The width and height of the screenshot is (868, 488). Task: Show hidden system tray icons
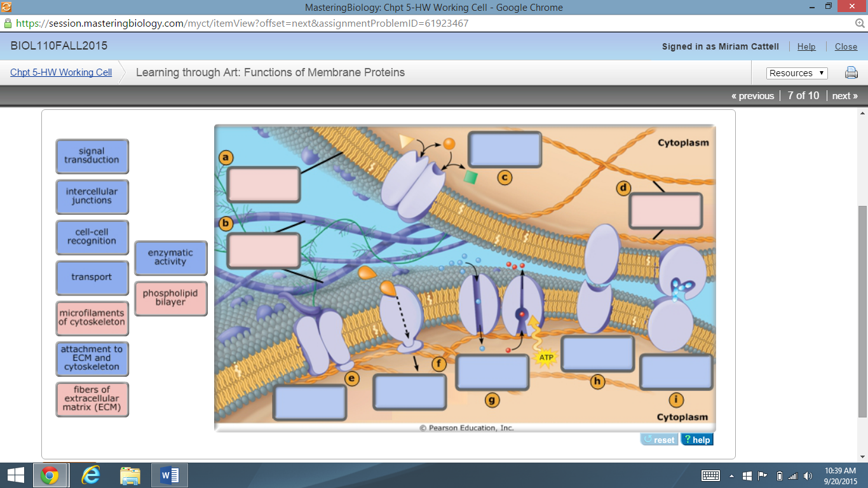[731, 476]
